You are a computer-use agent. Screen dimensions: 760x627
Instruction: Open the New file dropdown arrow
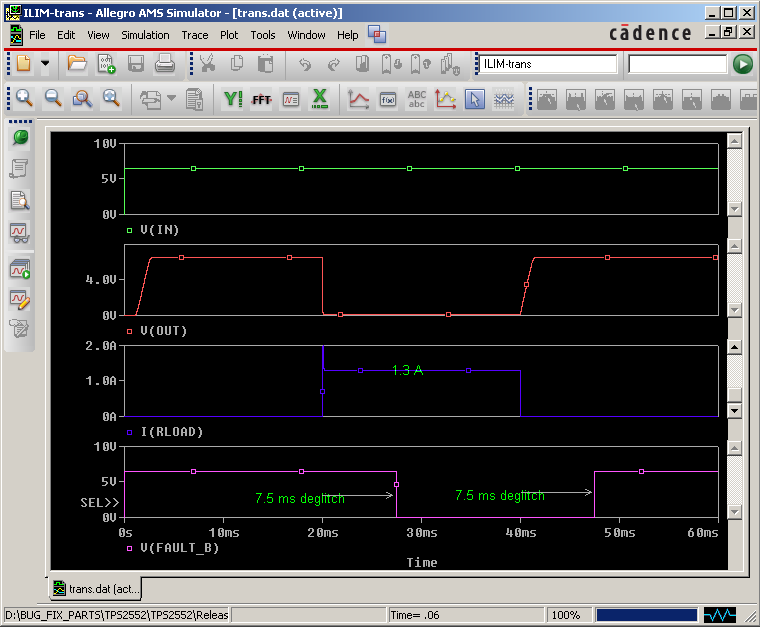[45, 64]
